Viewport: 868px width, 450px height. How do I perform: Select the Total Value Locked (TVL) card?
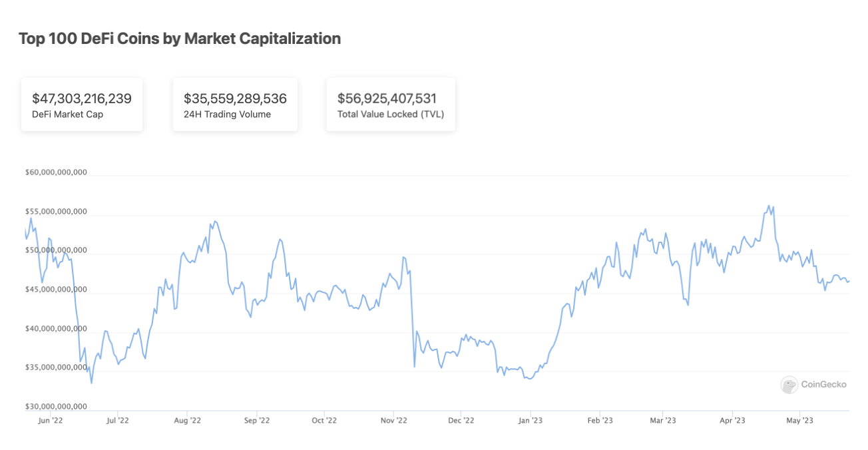click(391, 105)
